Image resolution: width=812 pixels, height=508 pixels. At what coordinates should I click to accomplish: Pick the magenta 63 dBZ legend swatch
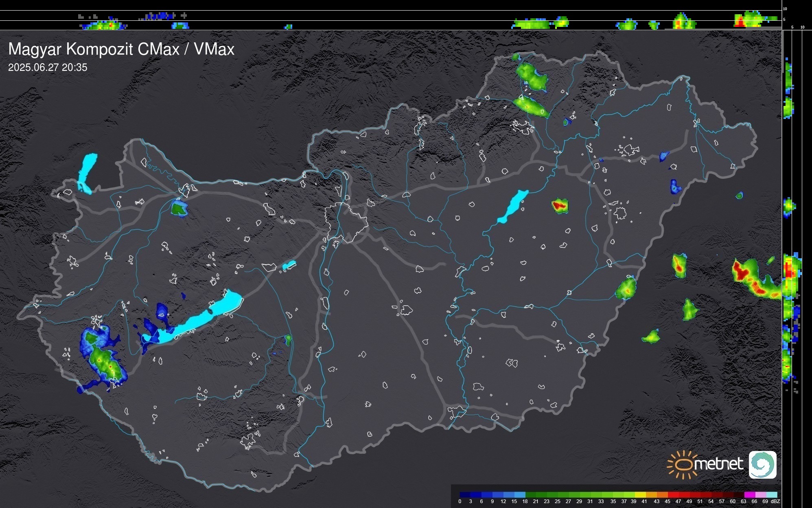pos(749,495)
